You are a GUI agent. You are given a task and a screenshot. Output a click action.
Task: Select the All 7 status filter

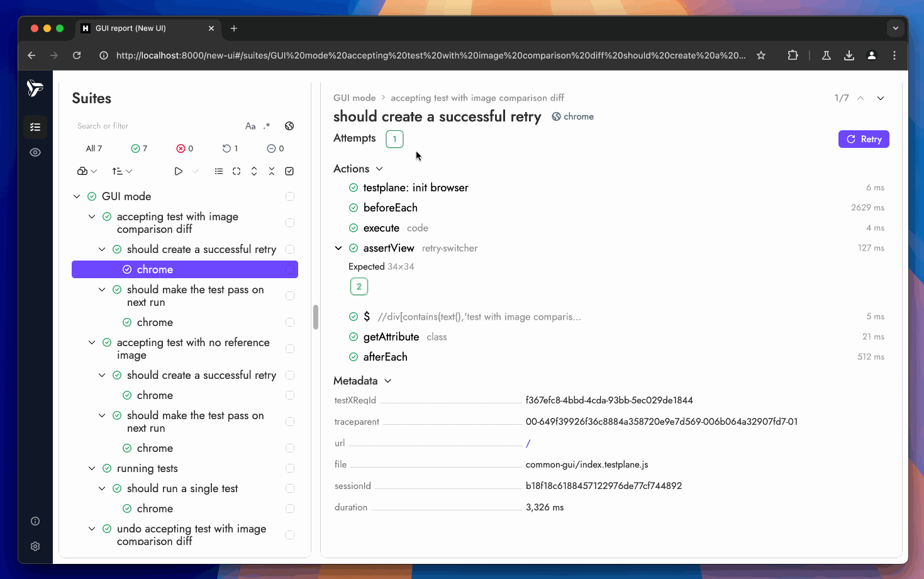click(x=94, y=149)
